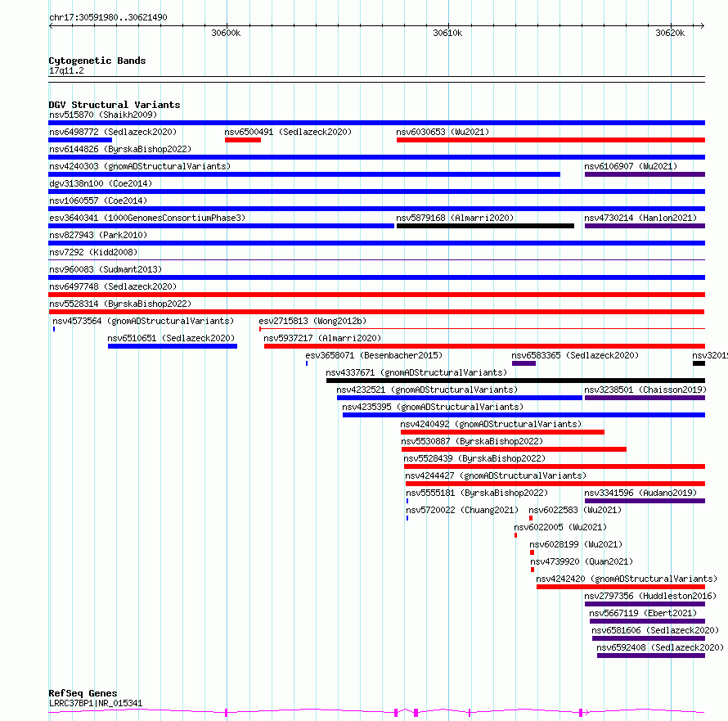Open the nsv6500491 (Sedlazeck2020) variant

click(x=243, y=140)
